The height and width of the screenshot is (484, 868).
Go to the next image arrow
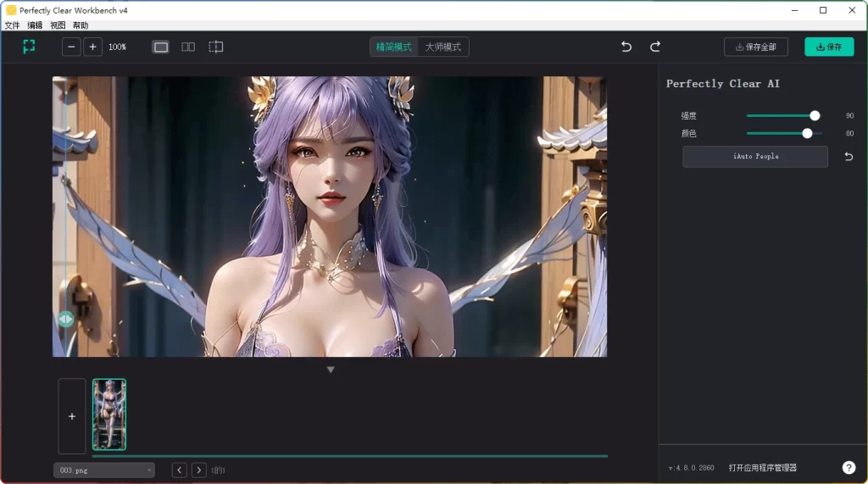(x=198, y=470)
